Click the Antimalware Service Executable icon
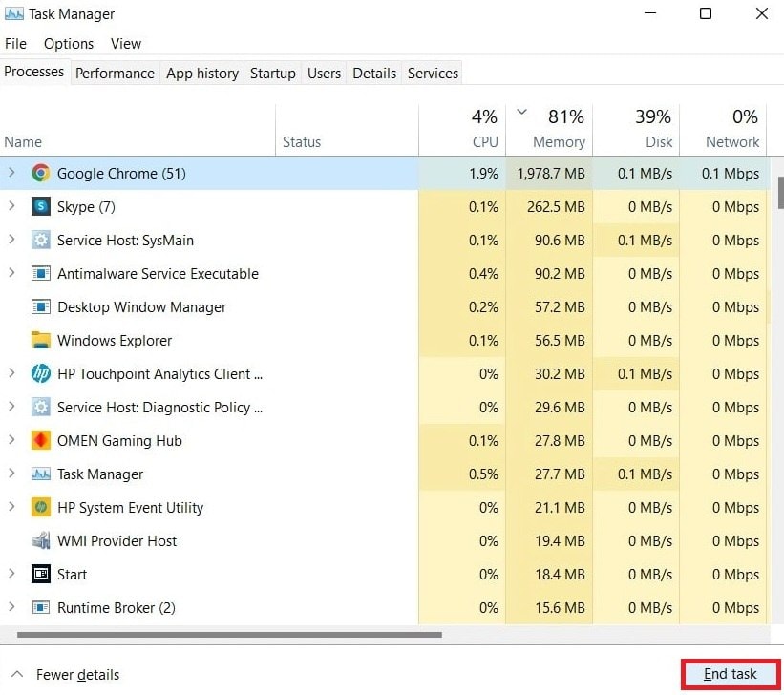784x695 pixels. 40,274
